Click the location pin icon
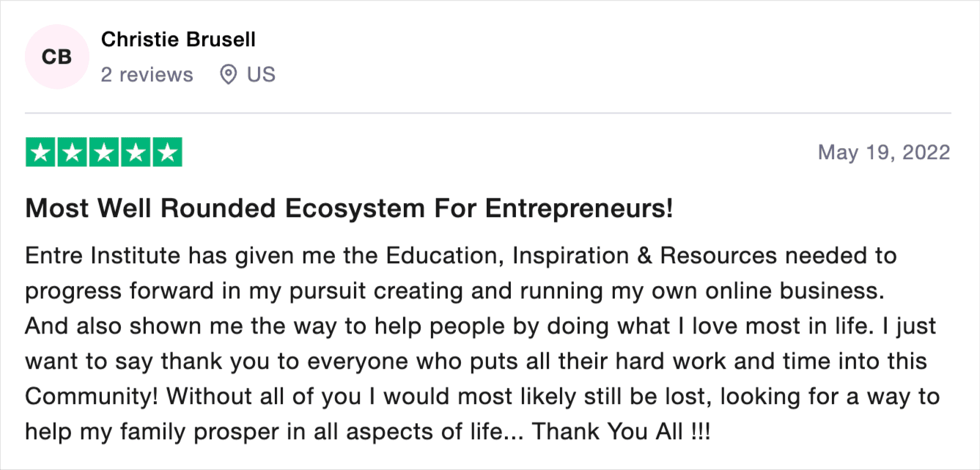 click(x=229, y=75)
